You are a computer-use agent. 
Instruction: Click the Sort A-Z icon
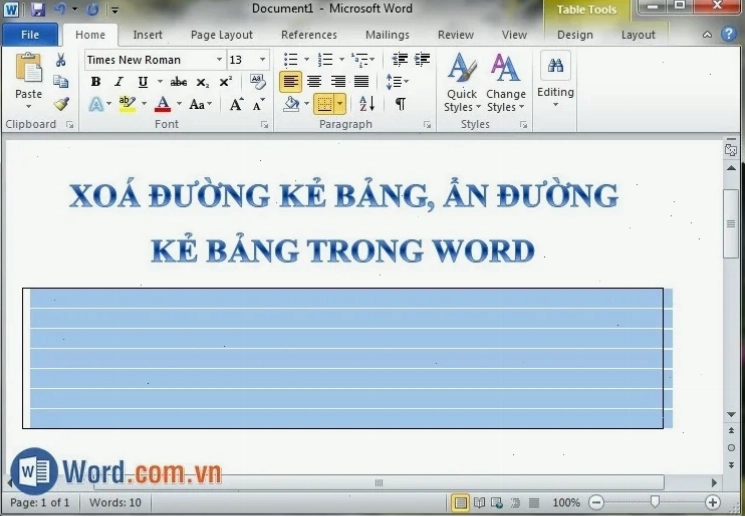pyautogui.click(x=366, y=104)
